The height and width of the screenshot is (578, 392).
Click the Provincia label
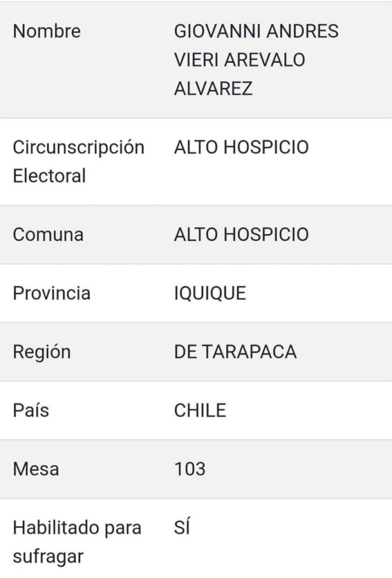[51, 293]
